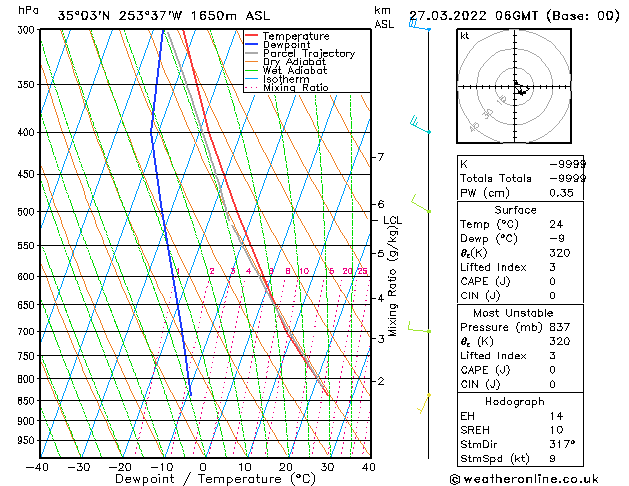Click the gray Parcel Trajectory line sample in legend
This screenshot has width=629, height=486.
(251, 53)
